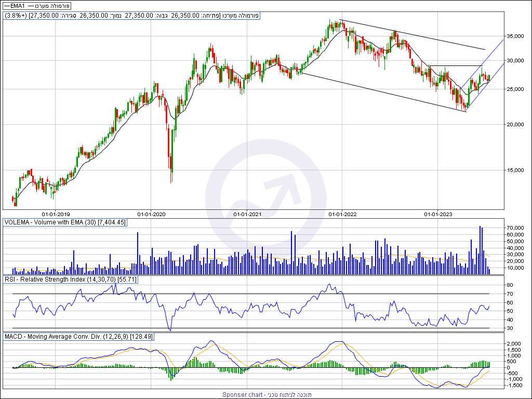Image resolution: width=532 pixels, height=399 pixels.
Task: Click the 35,000 price axis label
Action: click(x=515, y=36)
